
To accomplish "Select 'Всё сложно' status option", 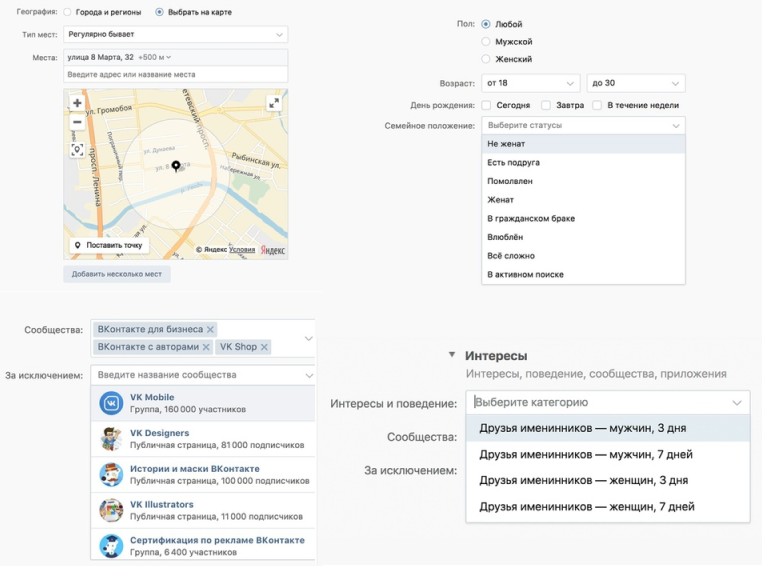I will click(x=583, y=256).
